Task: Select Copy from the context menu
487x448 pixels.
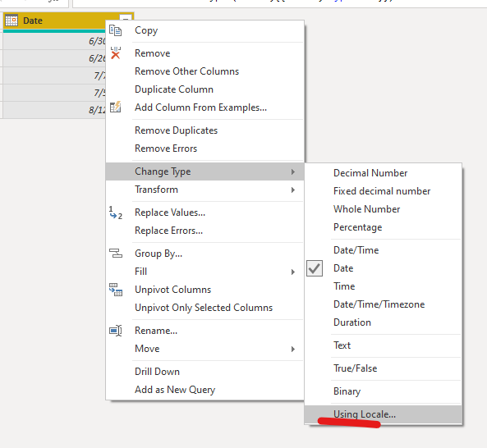Action: (204, 30)
